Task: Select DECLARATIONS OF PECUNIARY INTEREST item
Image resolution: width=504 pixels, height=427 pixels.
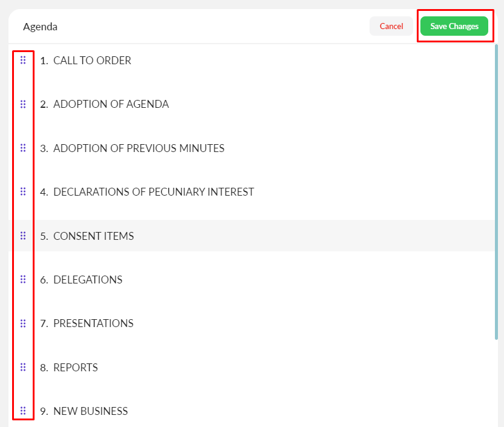Action: click(153, 192)
